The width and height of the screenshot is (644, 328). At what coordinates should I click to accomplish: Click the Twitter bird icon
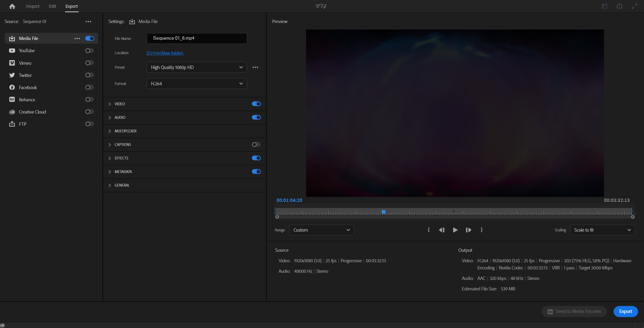click(x=12, y=75)
